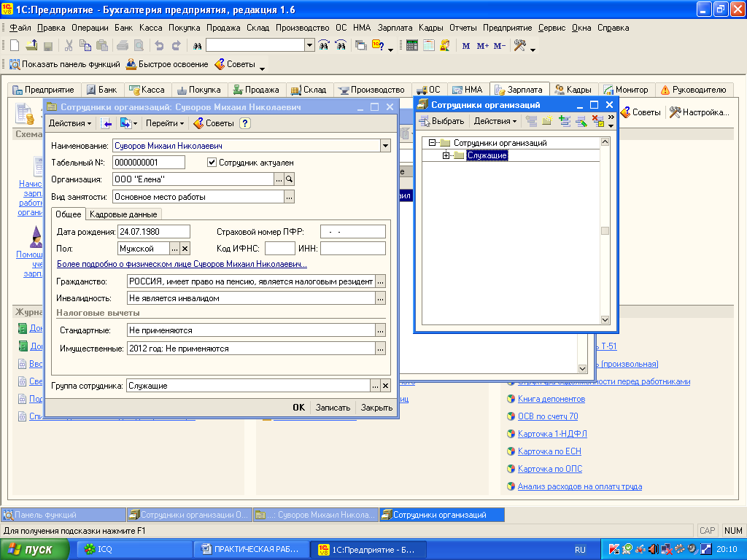This screenshot has width=747, height=560.
Task: Switch to the Кадровые данные tab
Action: pyautogui.click(x=123, y=214)
